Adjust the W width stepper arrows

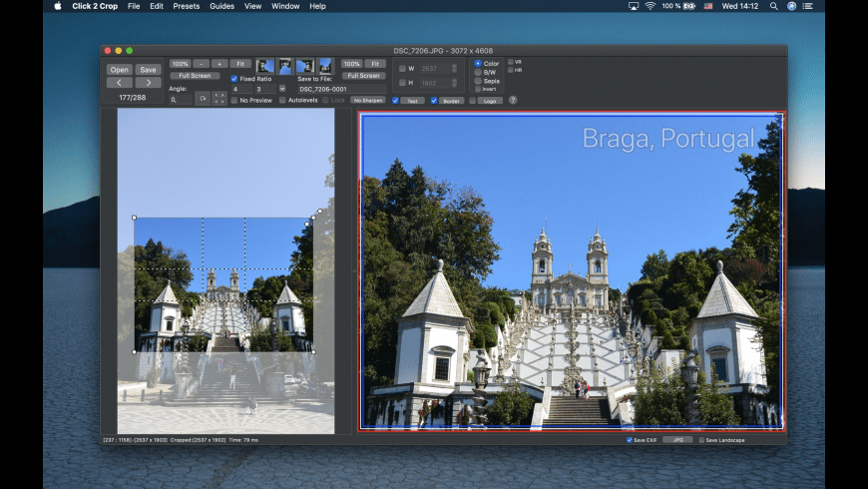pos(455,69)
